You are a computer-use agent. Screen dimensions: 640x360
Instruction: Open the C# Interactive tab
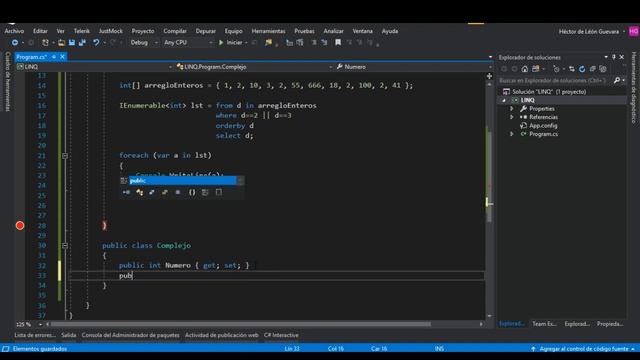tap(281, 335)
